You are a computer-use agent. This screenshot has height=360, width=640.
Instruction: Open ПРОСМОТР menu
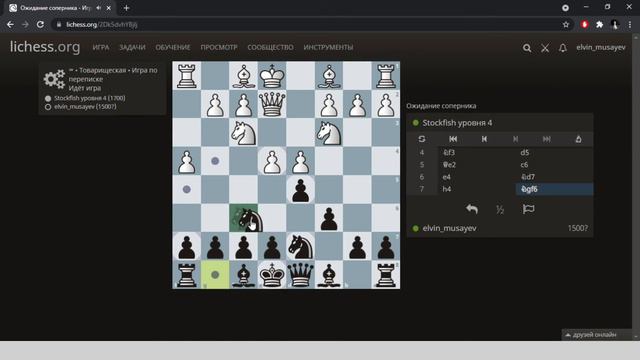point(219,47)
